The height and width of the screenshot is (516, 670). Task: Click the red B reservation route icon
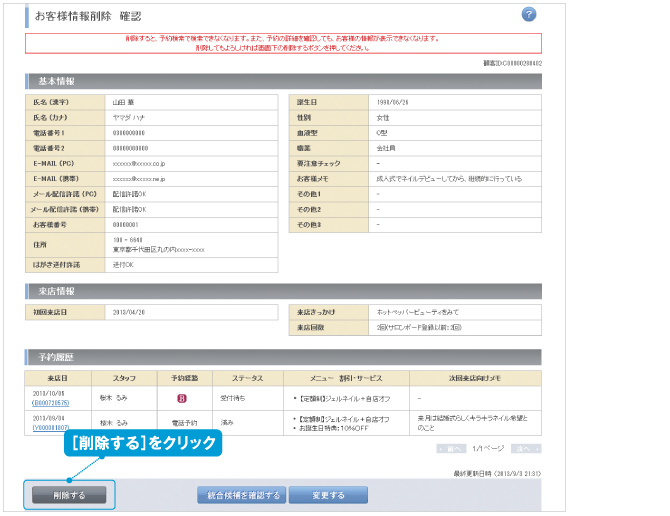(183, 397)
